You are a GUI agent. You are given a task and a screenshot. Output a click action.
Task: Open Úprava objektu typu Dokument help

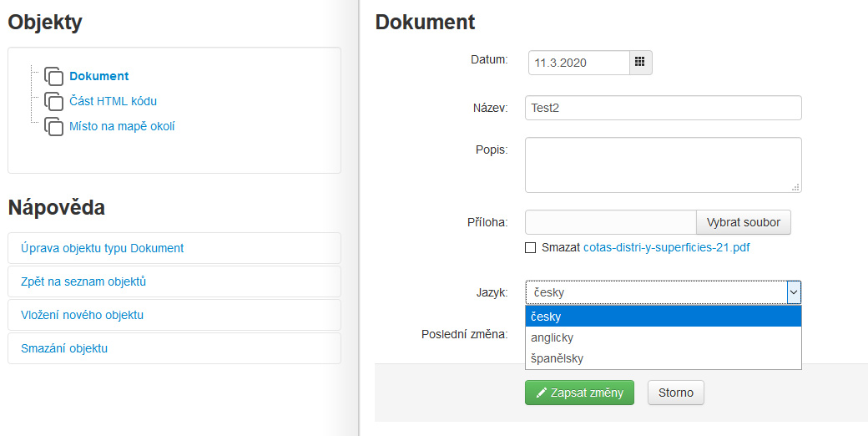click(103, 248)
